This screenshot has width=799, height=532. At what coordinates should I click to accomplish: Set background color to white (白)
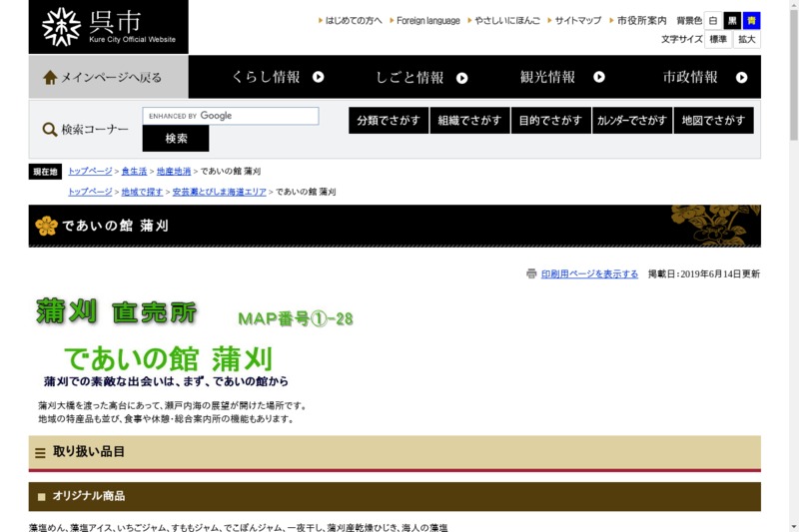pos(713,20)
